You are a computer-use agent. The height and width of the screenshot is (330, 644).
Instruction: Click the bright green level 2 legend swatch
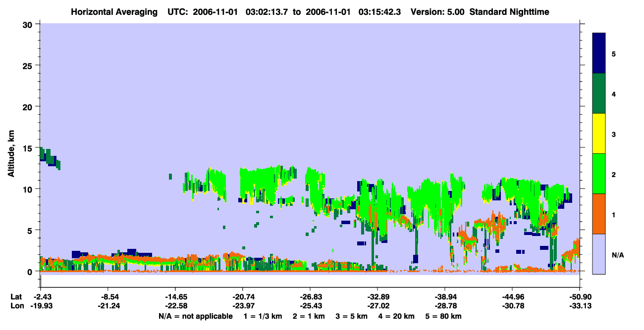pos(599,174)
